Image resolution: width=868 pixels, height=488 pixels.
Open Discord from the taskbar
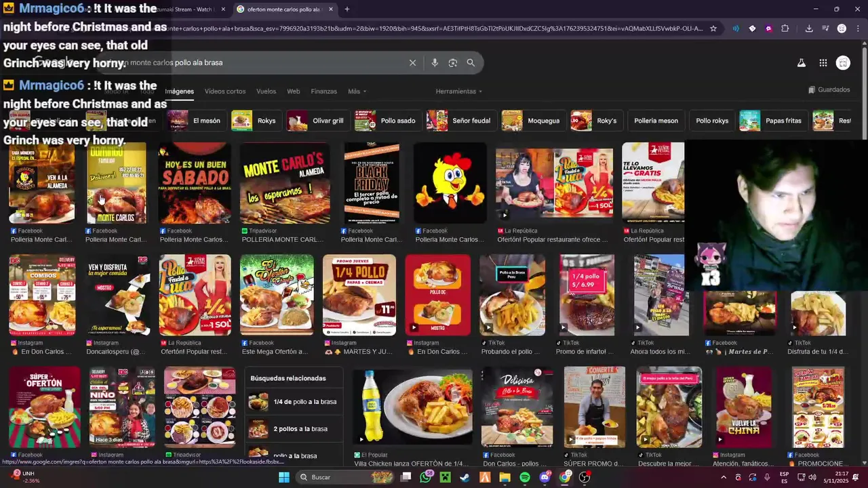point(545,477)
